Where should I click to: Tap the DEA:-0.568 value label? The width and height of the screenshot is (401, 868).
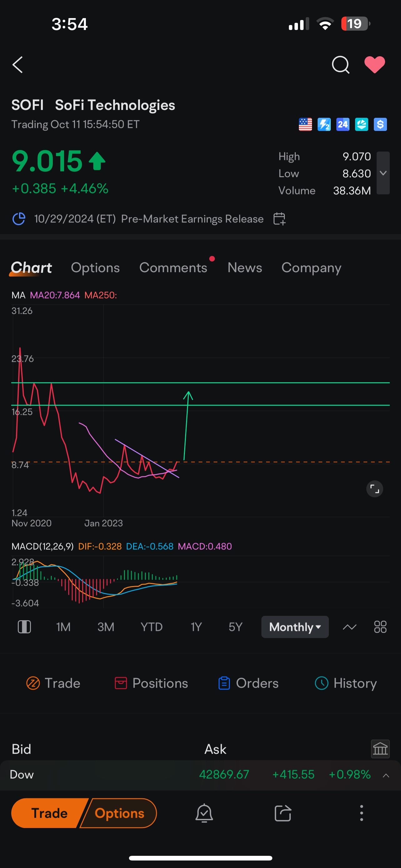[x=150, y=546]
